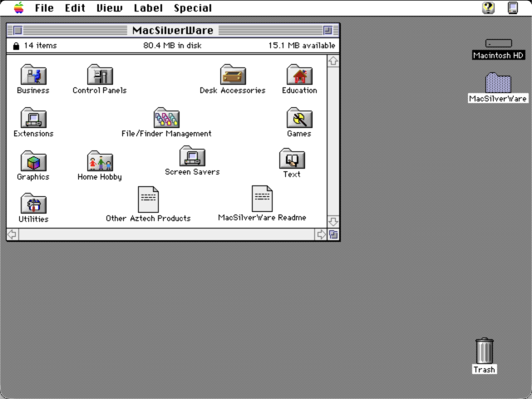Click the MacSilverWare window zoom box
This screenshot has width=532, height=399.
[x=328, y=30]
